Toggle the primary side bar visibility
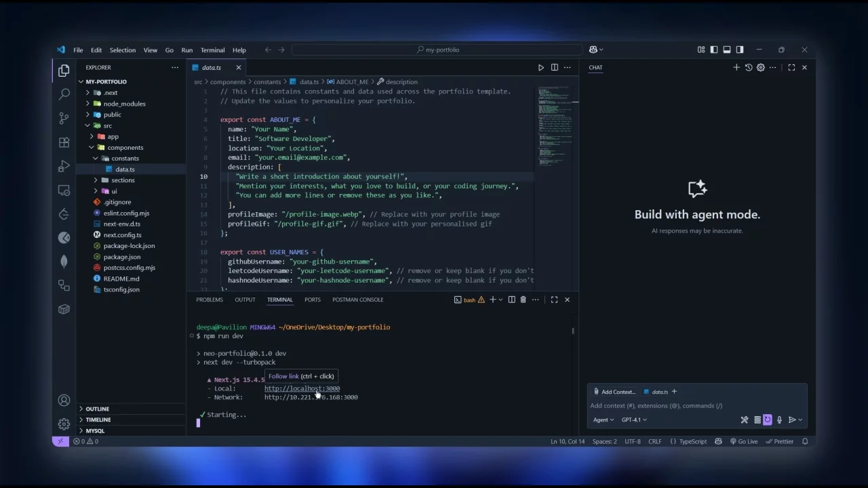Screen dimensions: 868x488 click(714, 49)
